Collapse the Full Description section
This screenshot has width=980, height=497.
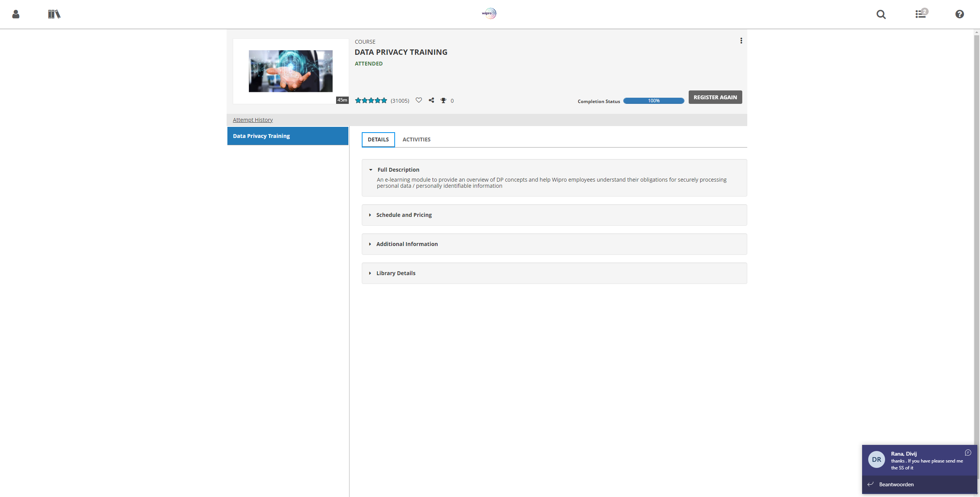pos(398,170)
